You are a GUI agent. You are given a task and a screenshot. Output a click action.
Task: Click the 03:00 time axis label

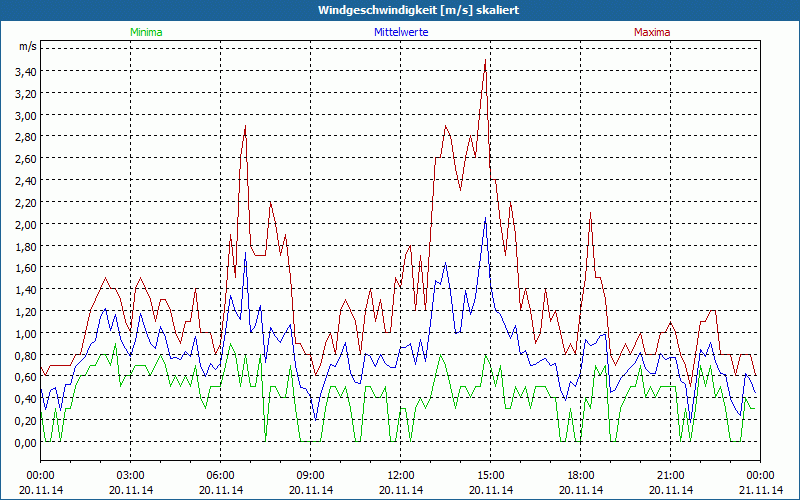pos(131,476)
